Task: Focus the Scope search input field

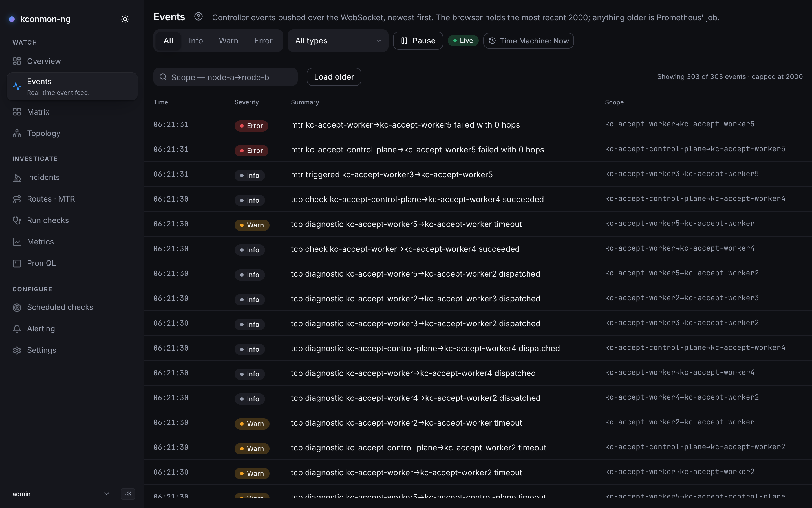Action: pyautogui.click(x=226, y=77)
